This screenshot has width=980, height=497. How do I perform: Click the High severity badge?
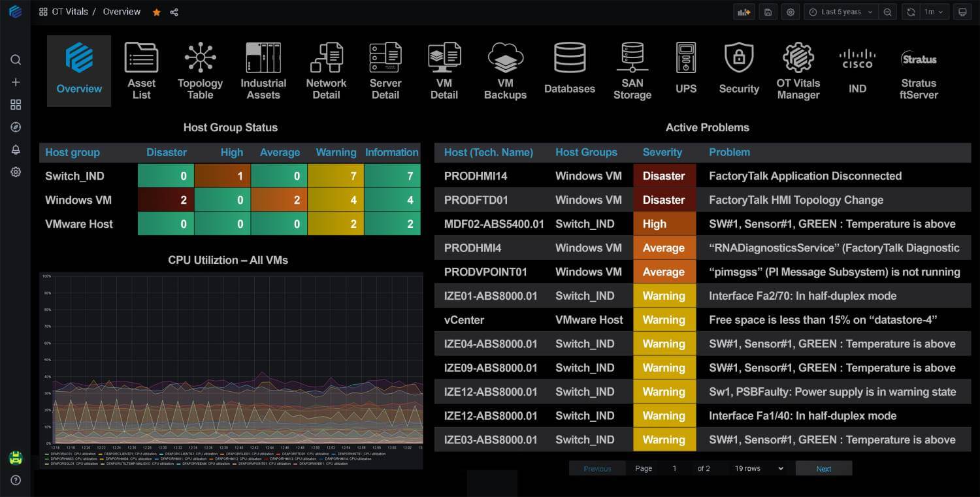(x=664, y=224)
